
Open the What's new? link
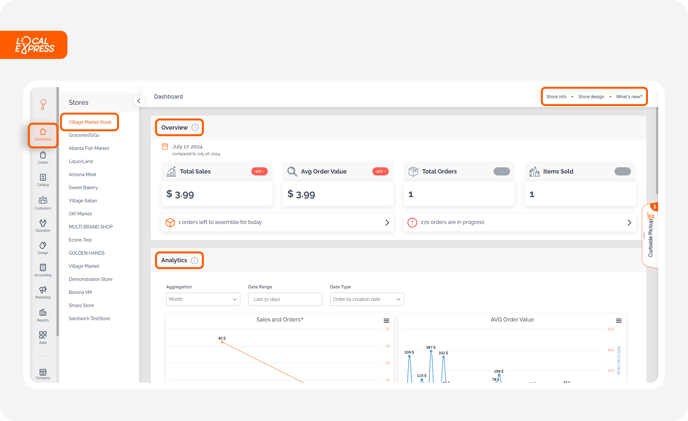[629, 97]
